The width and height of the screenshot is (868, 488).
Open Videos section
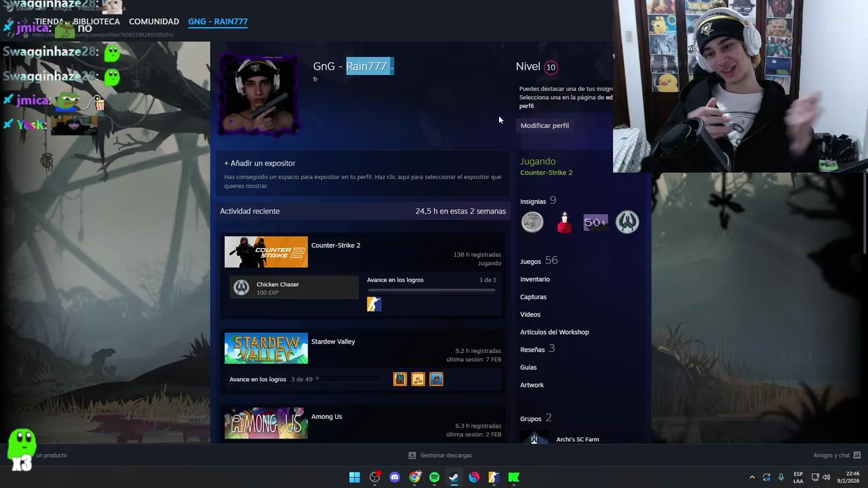click(x=530, y=314)
